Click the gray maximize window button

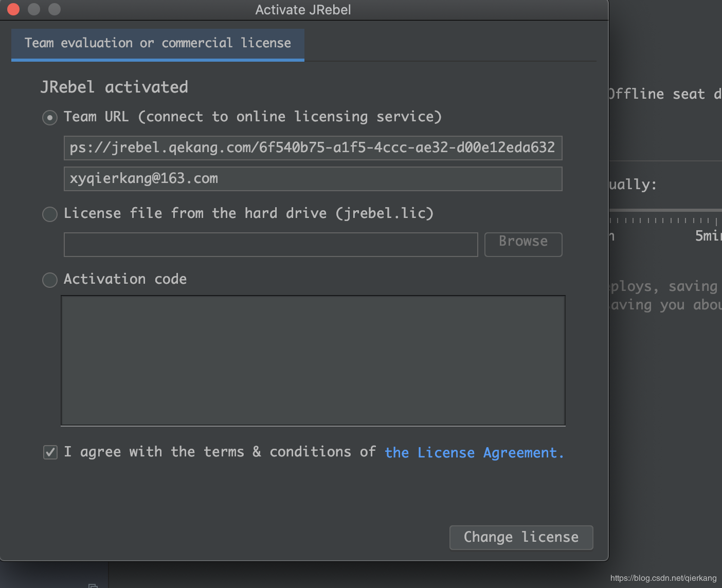[54, 9]
